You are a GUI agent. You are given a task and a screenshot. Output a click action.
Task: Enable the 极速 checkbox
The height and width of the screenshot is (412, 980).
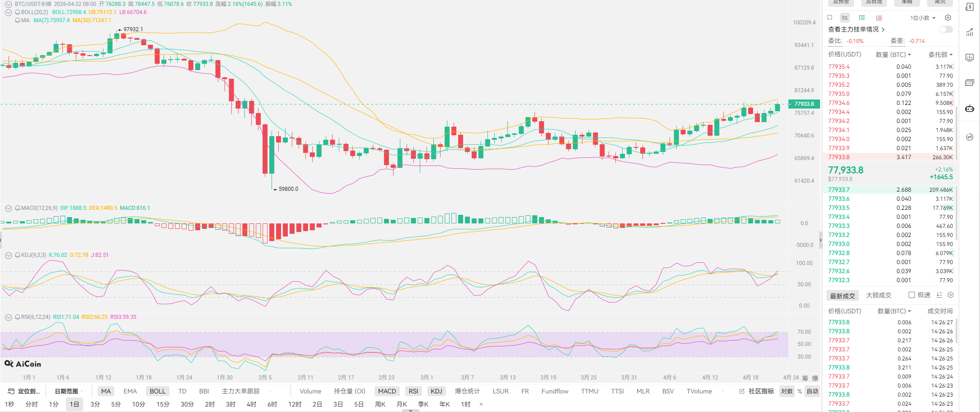912,295
